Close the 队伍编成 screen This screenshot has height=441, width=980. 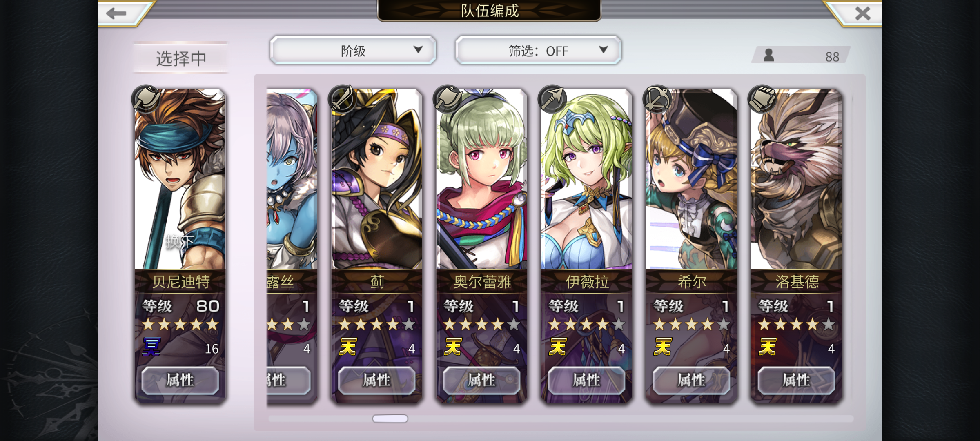pos(862,13)
